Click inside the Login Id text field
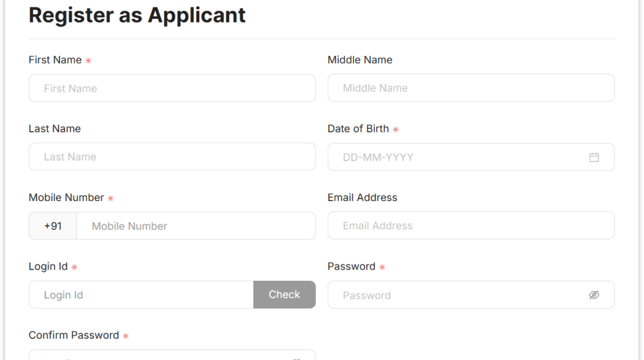 (141, 295)
